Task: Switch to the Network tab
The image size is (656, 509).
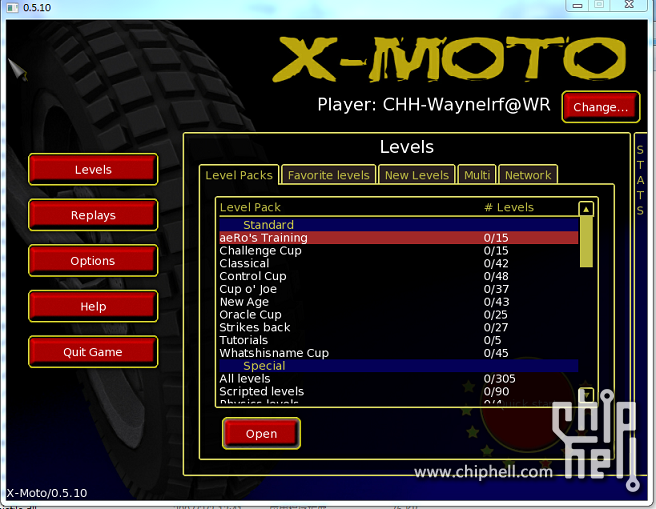Action: click(528, 175)
